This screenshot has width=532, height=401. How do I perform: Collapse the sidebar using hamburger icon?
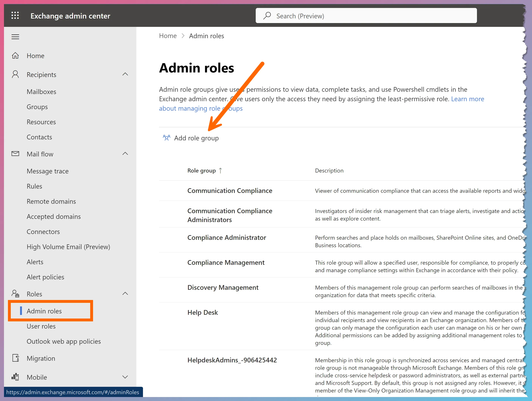click(15, 37)
